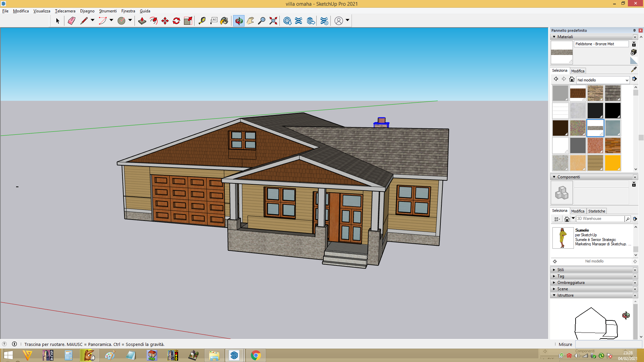Image resolution: width=644 pixels, height=362 pixels.
Task: Pick the material eyedropper sample tool
Action: point(634,69)
